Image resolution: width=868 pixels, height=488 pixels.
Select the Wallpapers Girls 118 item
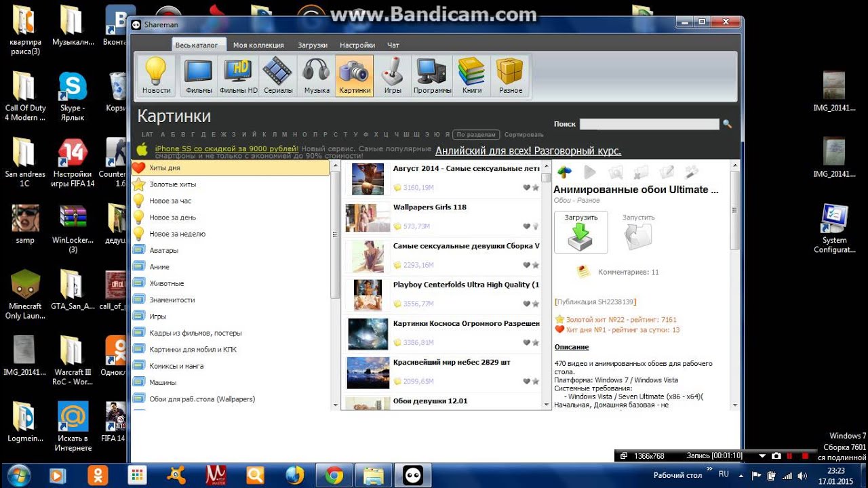click(441, 218)
